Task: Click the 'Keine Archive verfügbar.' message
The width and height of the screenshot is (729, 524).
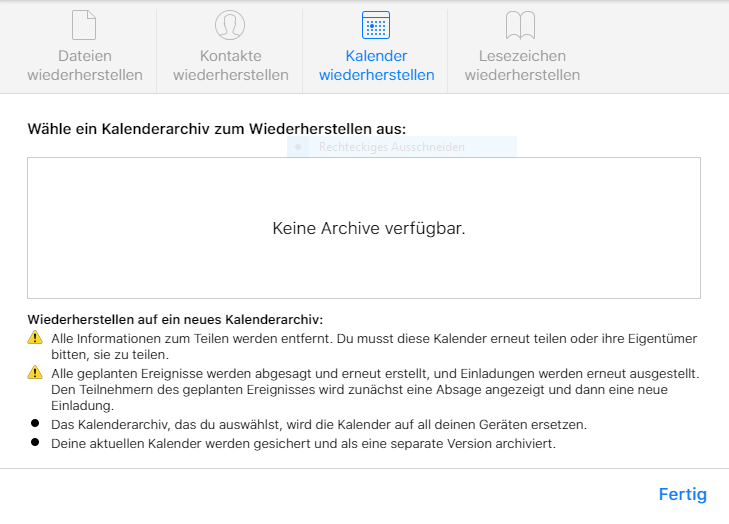Action: click(x=368, y=228)
